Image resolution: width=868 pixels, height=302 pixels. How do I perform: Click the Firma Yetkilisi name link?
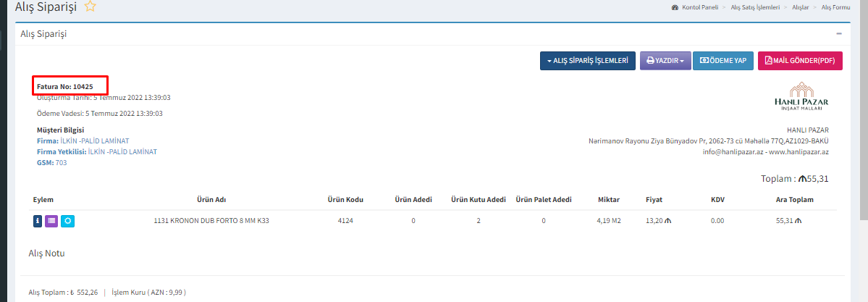coord(122,152)
